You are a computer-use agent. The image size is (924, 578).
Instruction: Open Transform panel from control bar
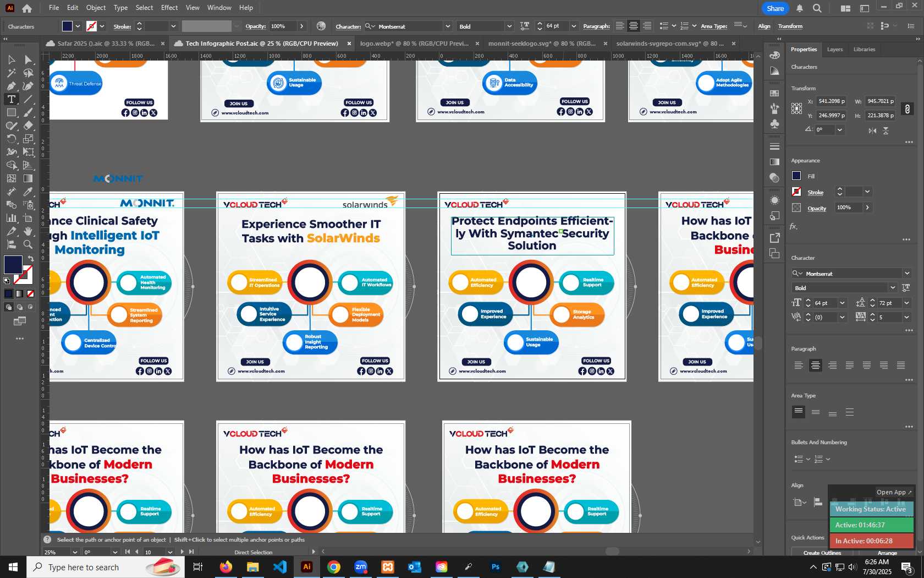pyautogui.click(x=790, y=26)
